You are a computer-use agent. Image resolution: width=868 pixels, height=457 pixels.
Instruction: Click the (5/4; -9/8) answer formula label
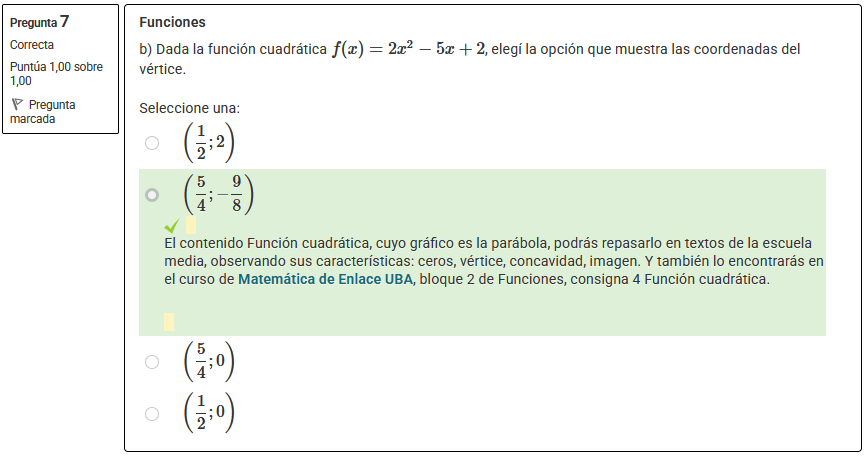(219, 194)
